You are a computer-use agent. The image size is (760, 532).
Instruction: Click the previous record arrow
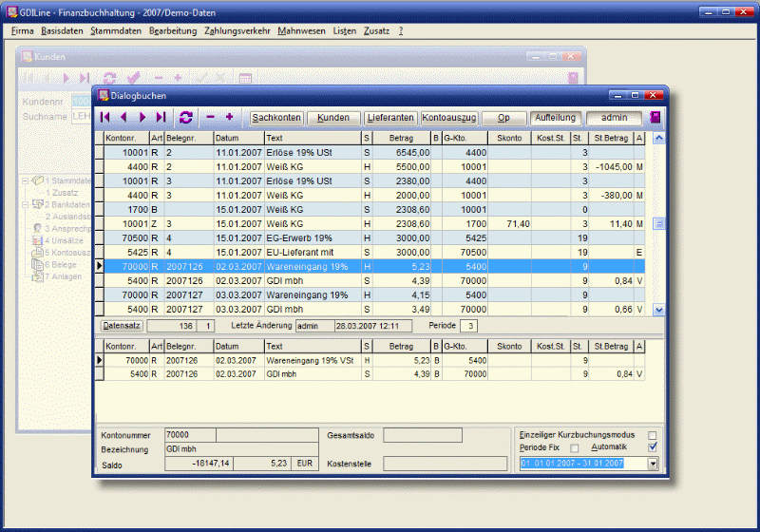tap(123, 117)
